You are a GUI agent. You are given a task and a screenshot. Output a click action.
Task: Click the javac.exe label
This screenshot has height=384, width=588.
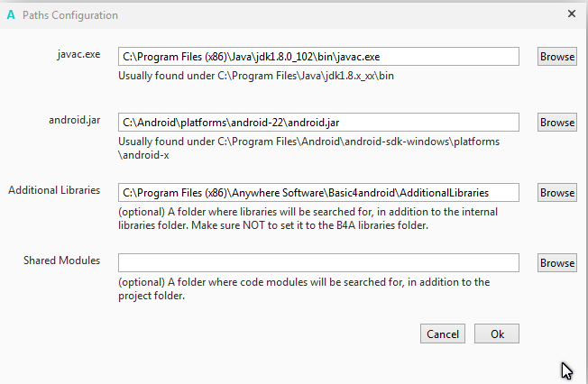click(x=78, y=54)
